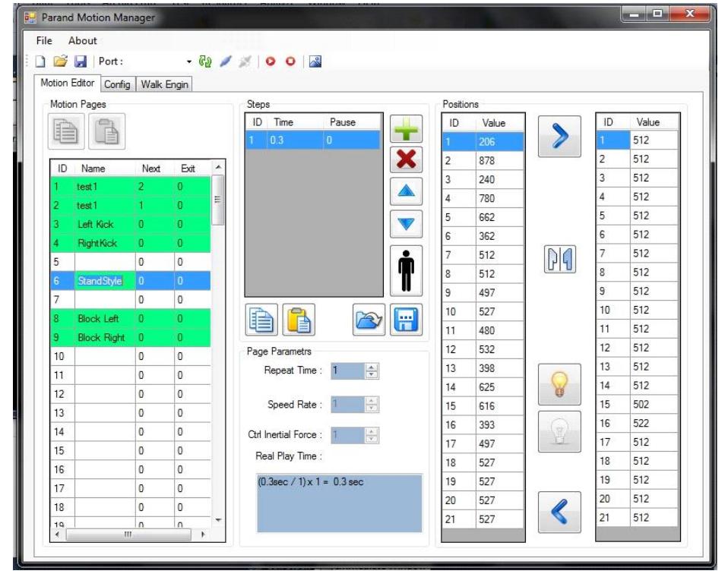Switch to the Motion Editor tab
This screenshot has height=574, width=728.
[x=68, y=83]
